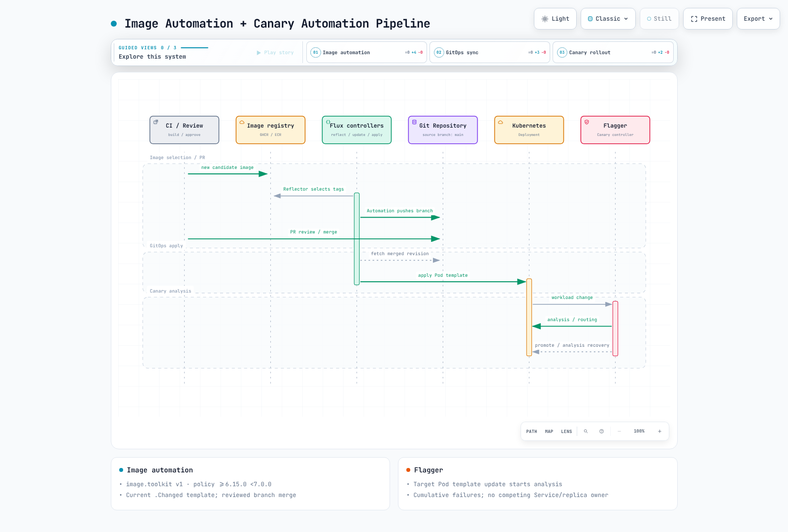This screenshot has width=788, height=532.
Task: Click the 'workload change' message label
Action: point(572,298)
